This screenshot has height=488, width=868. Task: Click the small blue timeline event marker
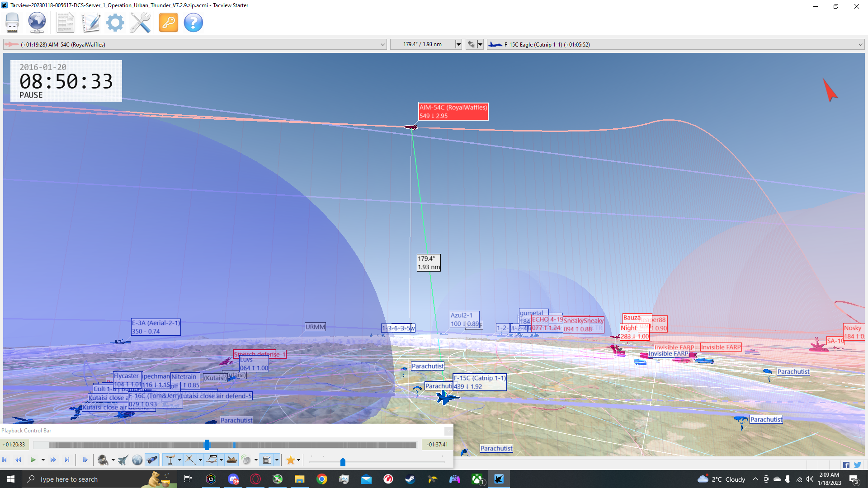[x=234, y=445]
